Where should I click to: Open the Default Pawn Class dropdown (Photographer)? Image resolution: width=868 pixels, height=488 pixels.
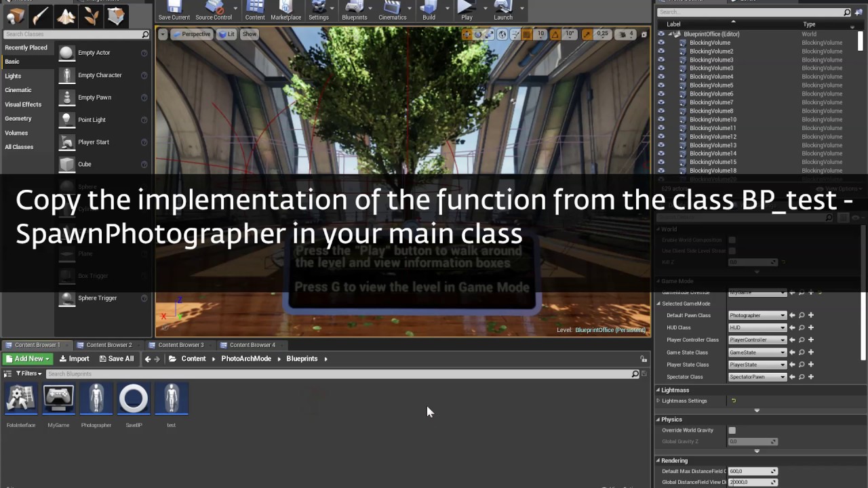point(757,315)
